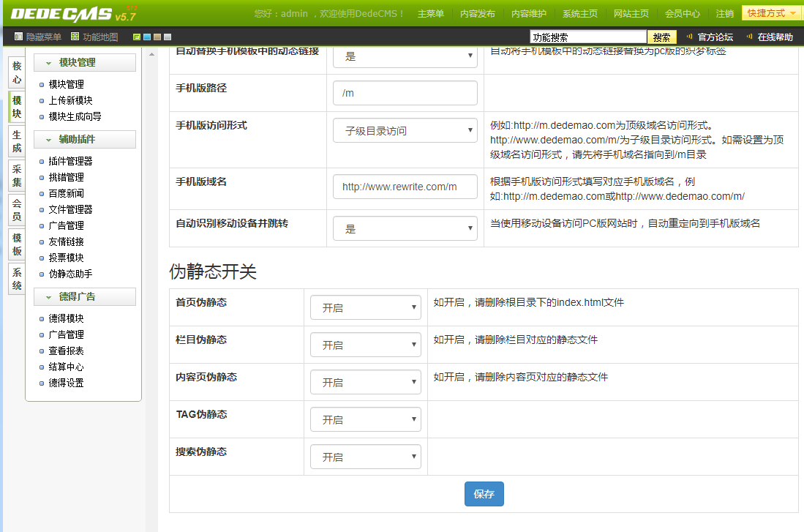Click 注销 to log out

pos(724,14)
